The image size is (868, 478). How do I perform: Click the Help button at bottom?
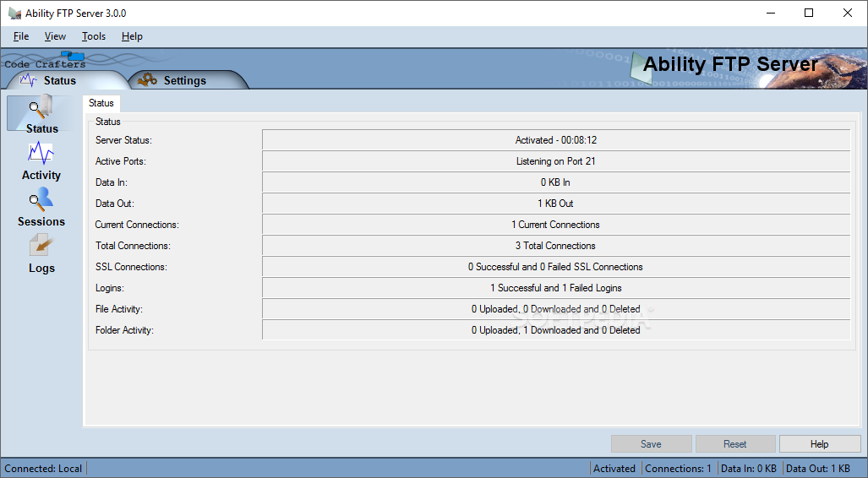pos(819,443)
